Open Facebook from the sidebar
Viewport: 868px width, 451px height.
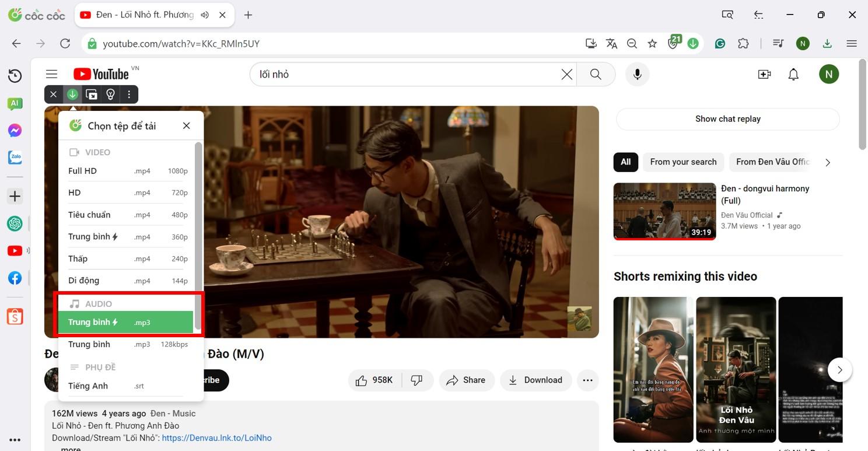click(x=15, y=278)
